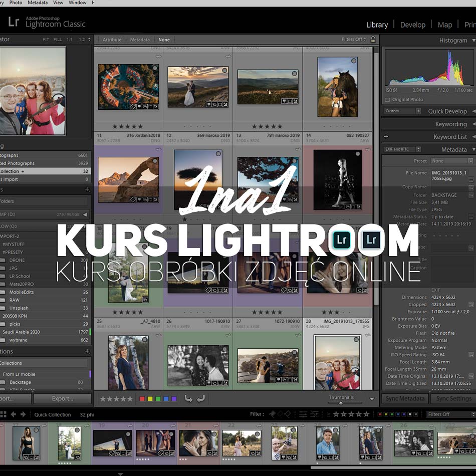
Task: Switch to the Map module
Action: 445,25
